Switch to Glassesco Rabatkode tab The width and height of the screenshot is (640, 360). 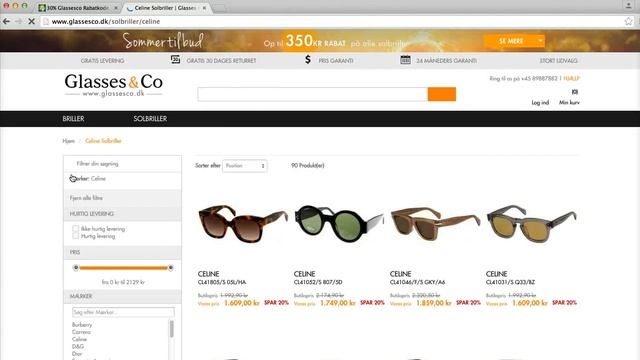pos(77,8)
